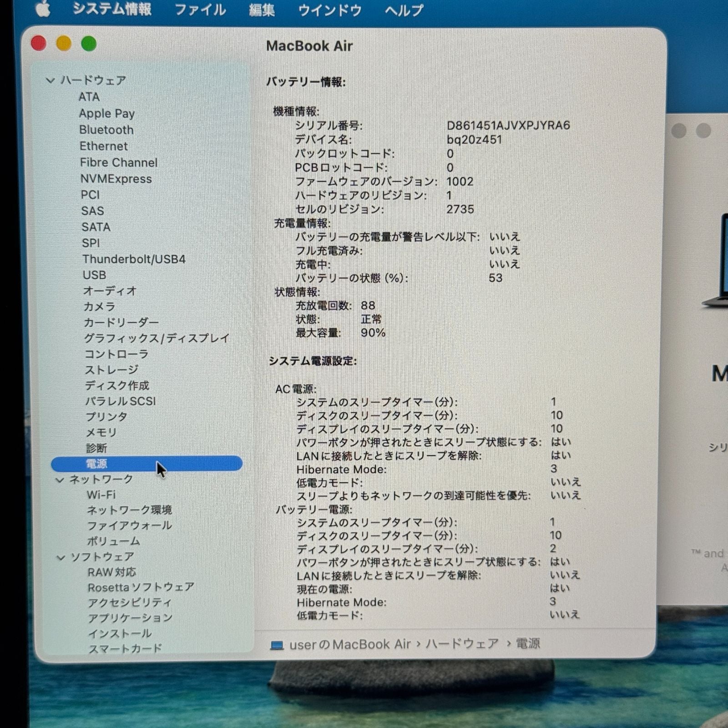Viewport: 728px width, 728px height.
Task: Select RAW対応 under ソフトウェア
Action: (x=111, y=572)
